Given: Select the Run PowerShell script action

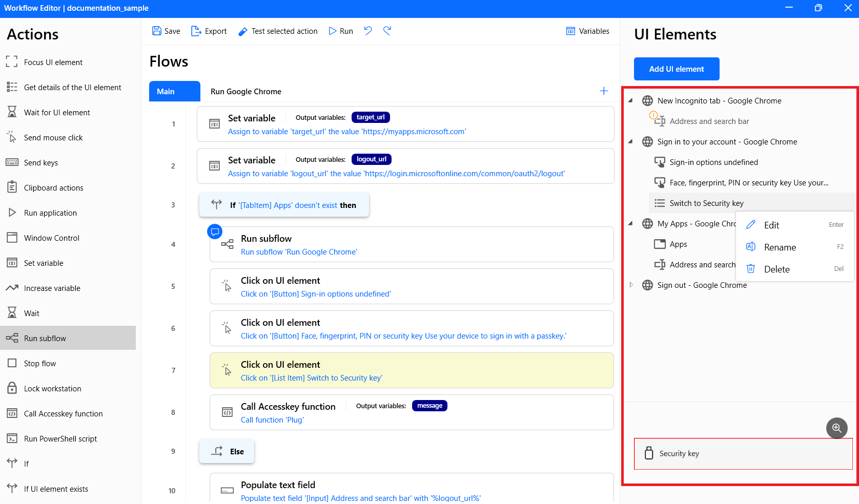Looking at the screenshot, I should click(68, 439).
